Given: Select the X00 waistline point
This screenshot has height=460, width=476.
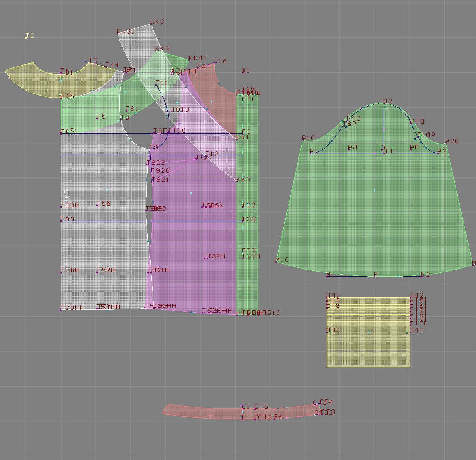Looking at the screenshot, I should tap(243, 221).
